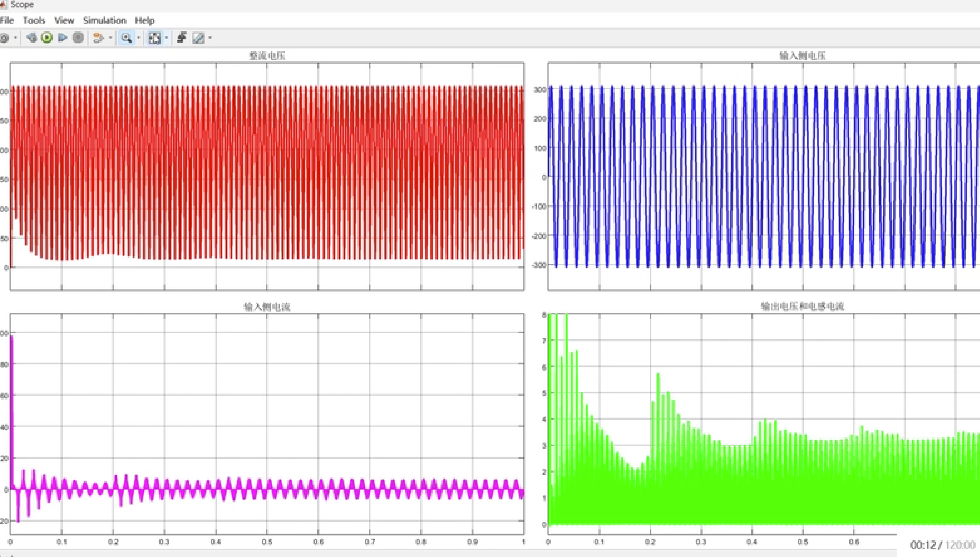Expand the dropdown beside the Highlight Block icon
The height and width of the screenshot is (557, 980).
pyautogui.click(x=110, y=38)
